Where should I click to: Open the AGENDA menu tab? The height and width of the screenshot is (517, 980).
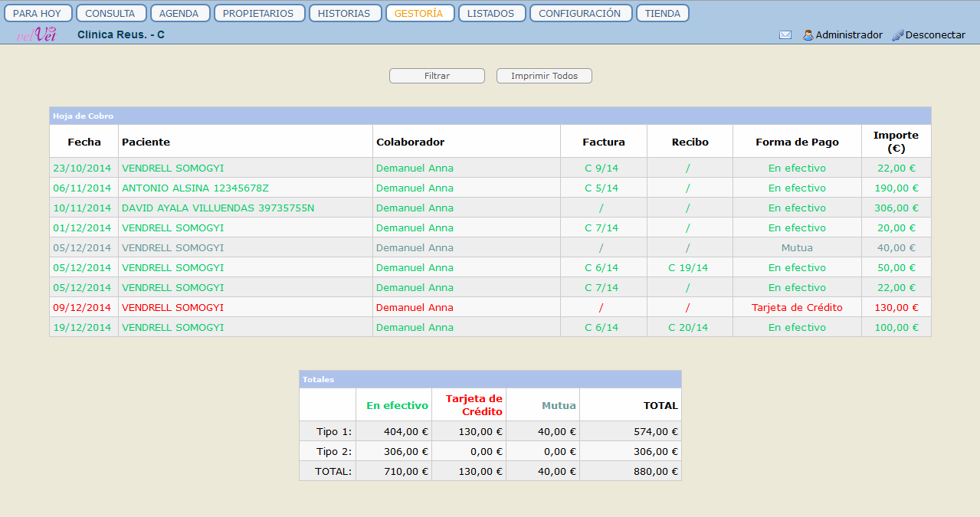179,13
